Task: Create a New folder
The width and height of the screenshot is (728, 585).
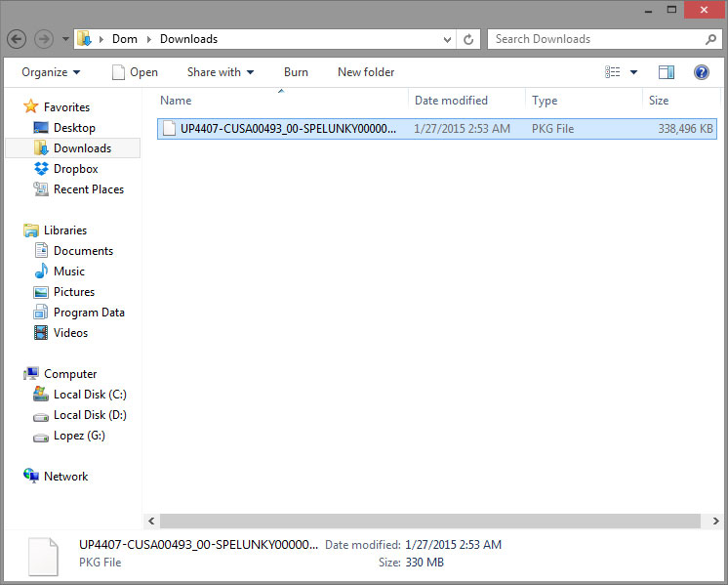Action: (366, 72)
